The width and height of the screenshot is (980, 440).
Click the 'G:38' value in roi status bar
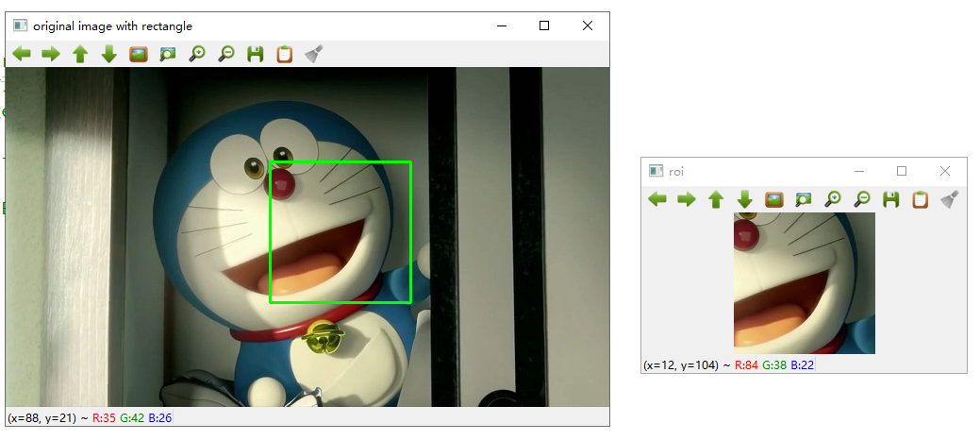point(775,364)
